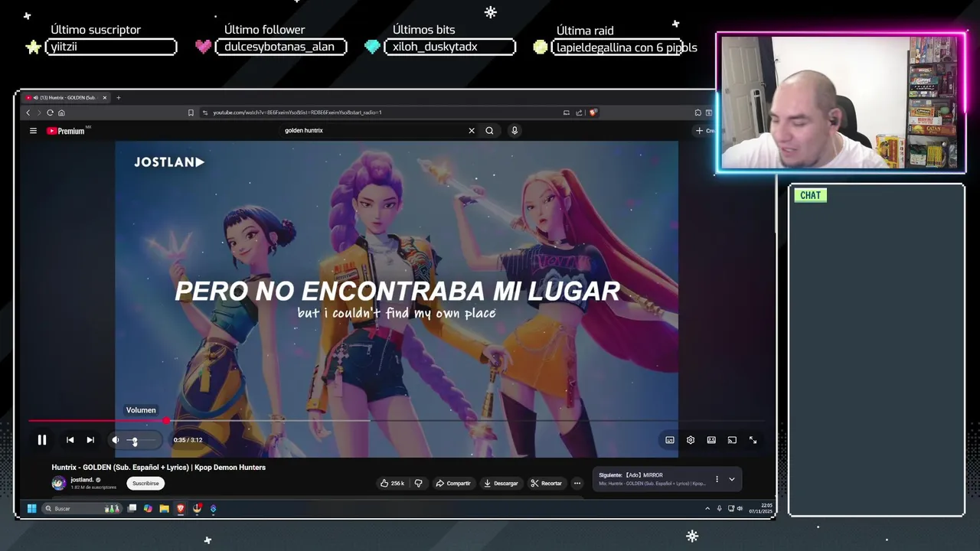This screenshot has width=980, height=551.
Task: Skip to the previous video
Action: coord(70,440)
